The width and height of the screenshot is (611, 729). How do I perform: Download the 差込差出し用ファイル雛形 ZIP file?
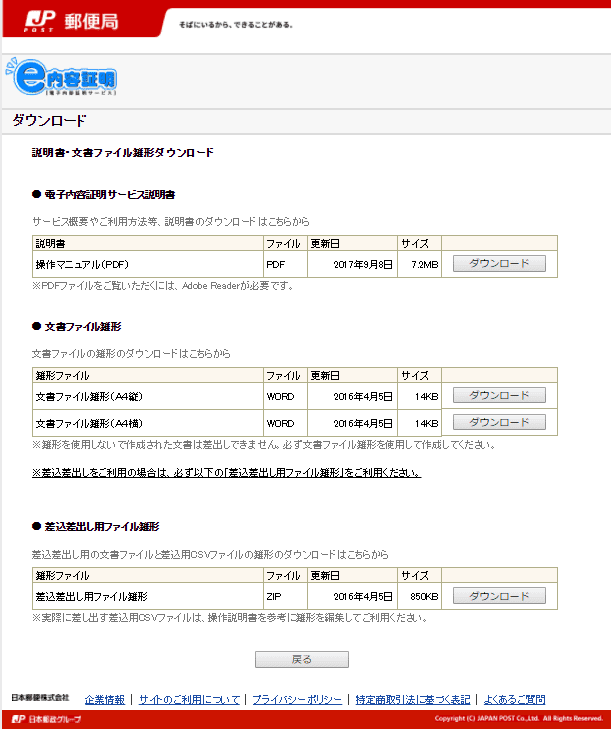click(499, 596)
